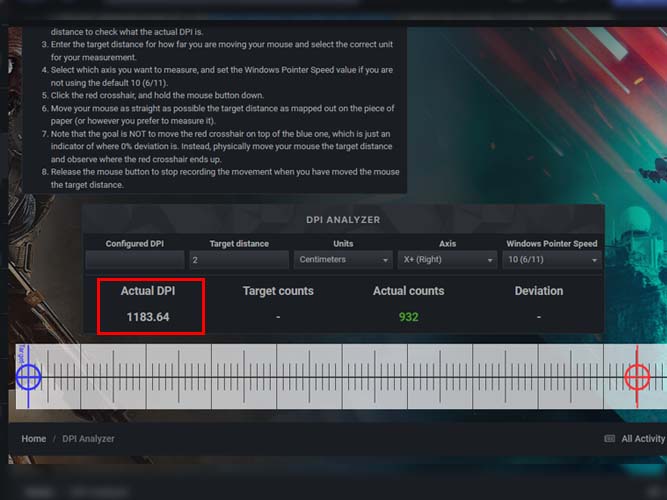Image resolution: width=667 pixels, height=500 pixels.
Task: Click the Actual counts heading
Action: pos(408,291)
